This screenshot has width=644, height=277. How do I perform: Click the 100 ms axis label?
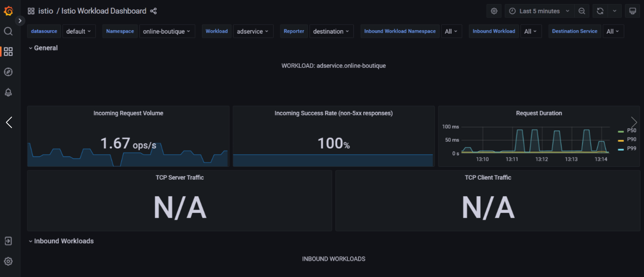pyautogui.click(x=451, y=127)
